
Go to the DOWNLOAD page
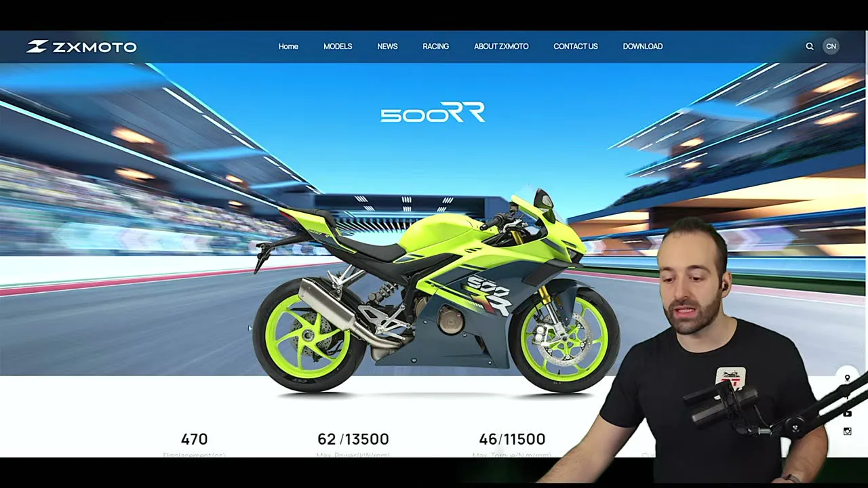point(643,46)
